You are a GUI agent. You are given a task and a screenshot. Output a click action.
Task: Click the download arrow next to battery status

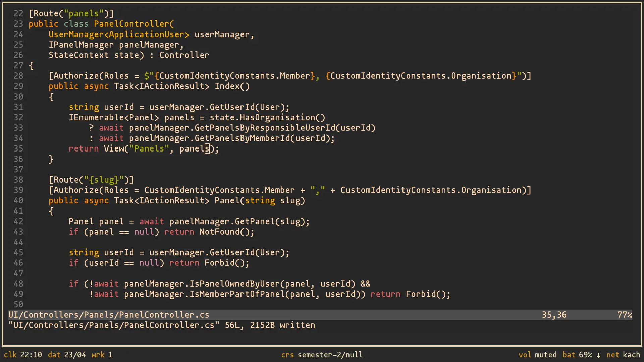[x=599, y=355]
